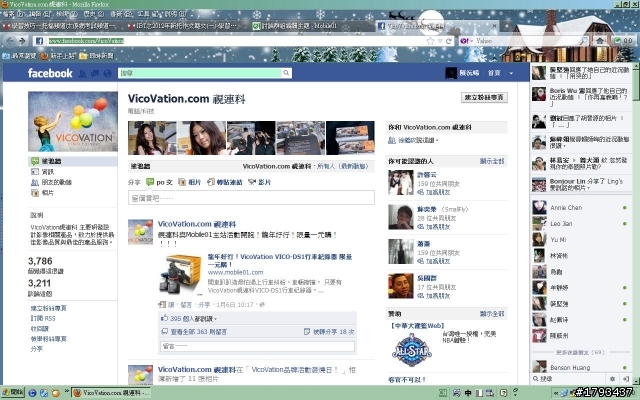Open chat settings gear icon

pos(612,379)
